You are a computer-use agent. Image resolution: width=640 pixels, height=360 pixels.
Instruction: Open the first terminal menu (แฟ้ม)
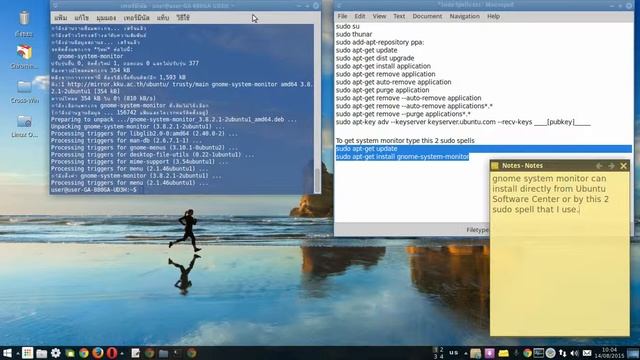61,18
